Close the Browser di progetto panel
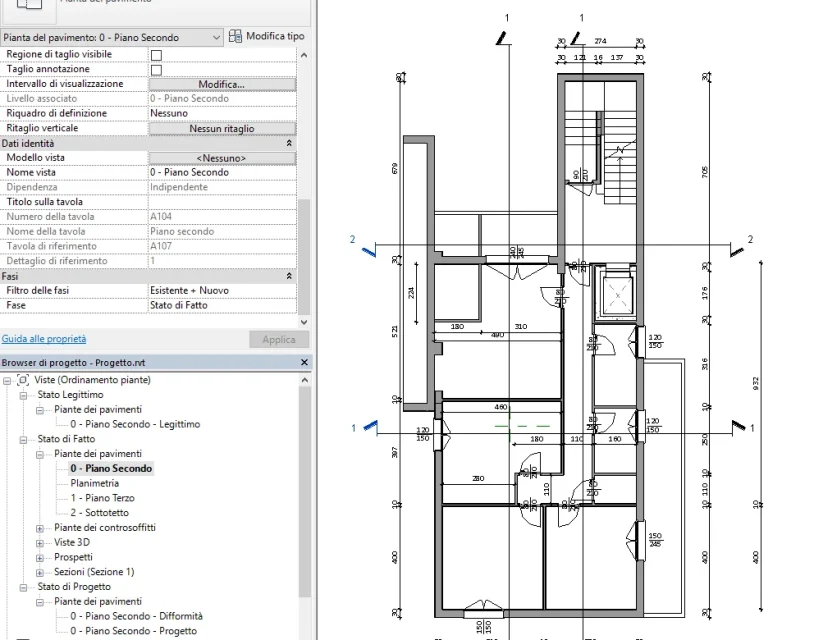The height and width of the screenshot is (640, 814). pyautogui.click(x=304, y=362)
